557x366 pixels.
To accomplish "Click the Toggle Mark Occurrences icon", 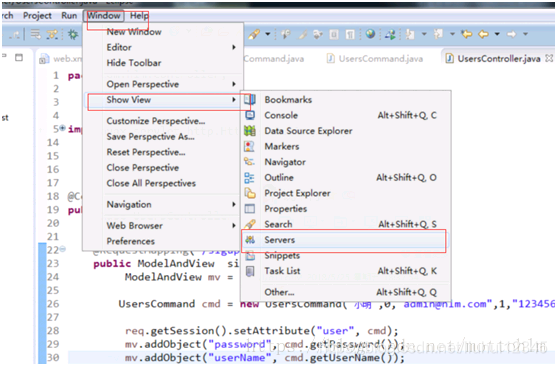I will click(x=302, y=34).
